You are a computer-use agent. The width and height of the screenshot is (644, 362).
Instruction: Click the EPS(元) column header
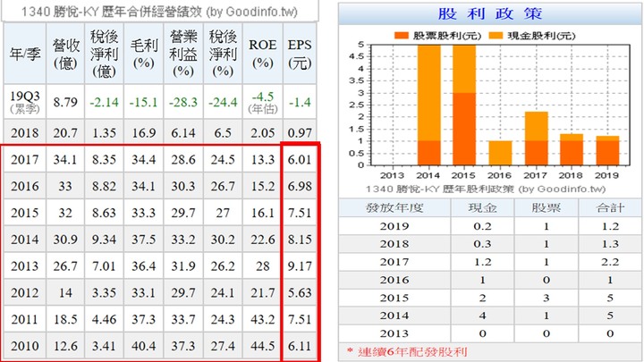300,54
